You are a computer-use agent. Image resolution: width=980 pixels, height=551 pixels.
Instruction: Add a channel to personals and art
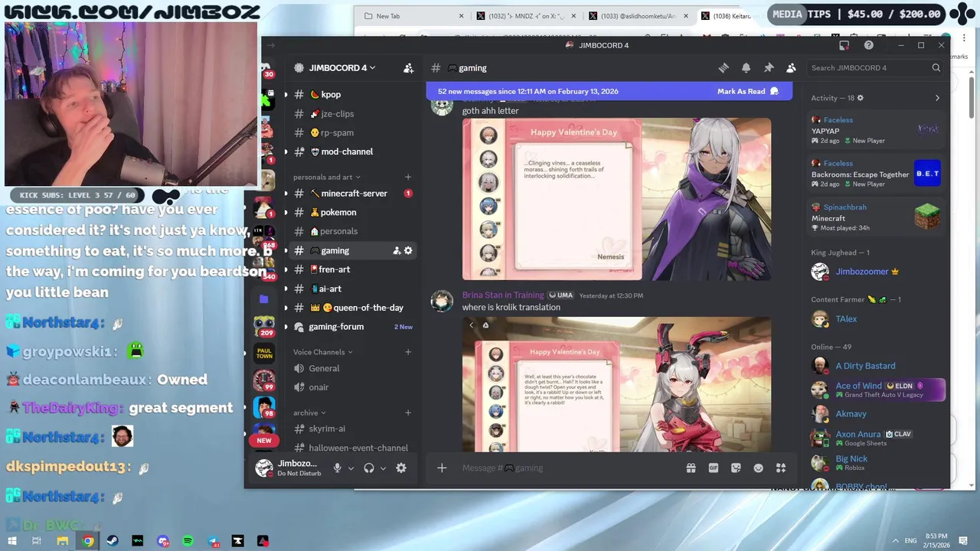pos(408,178)
